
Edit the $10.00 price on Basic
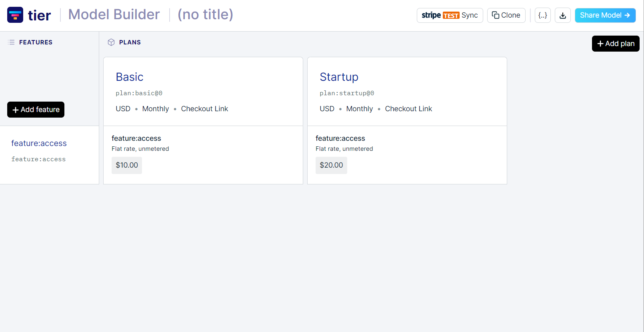(127, 165)
